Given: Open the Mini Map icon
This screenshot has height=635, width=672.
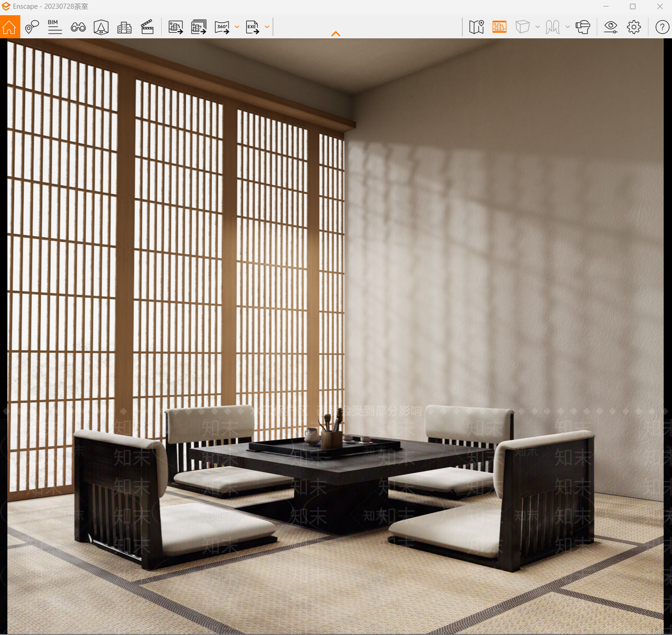Looking at the screenshot, I should tap(477, 27).
